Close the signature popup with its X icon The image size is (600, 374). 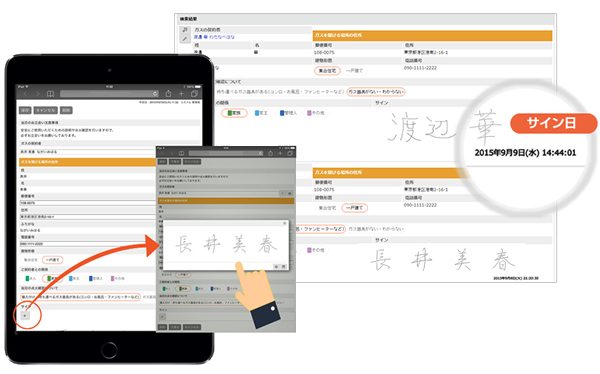point(284,223)
